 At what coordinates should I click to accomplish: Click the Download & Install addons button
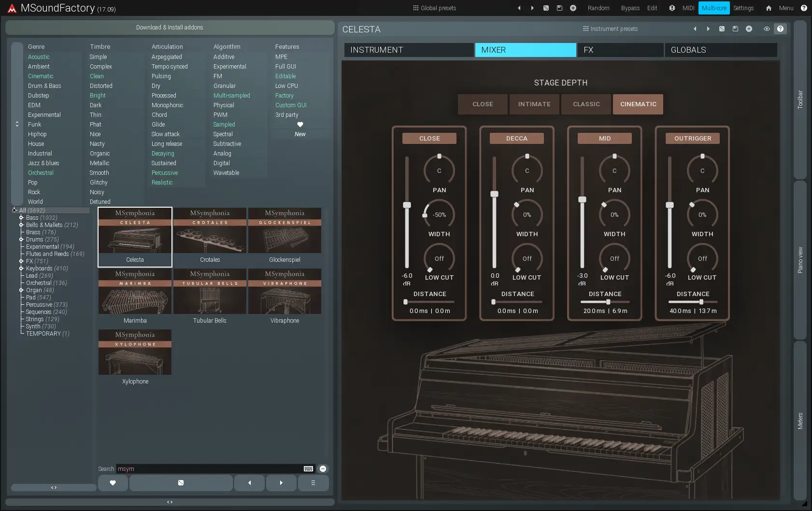(x=170, y=28)
